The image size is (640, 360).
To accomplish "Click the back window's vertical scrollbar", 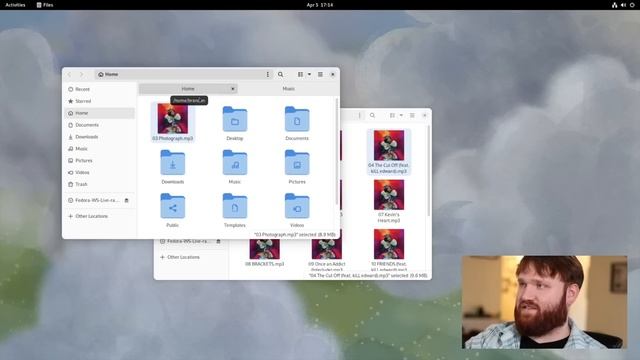I will (429, 171).
